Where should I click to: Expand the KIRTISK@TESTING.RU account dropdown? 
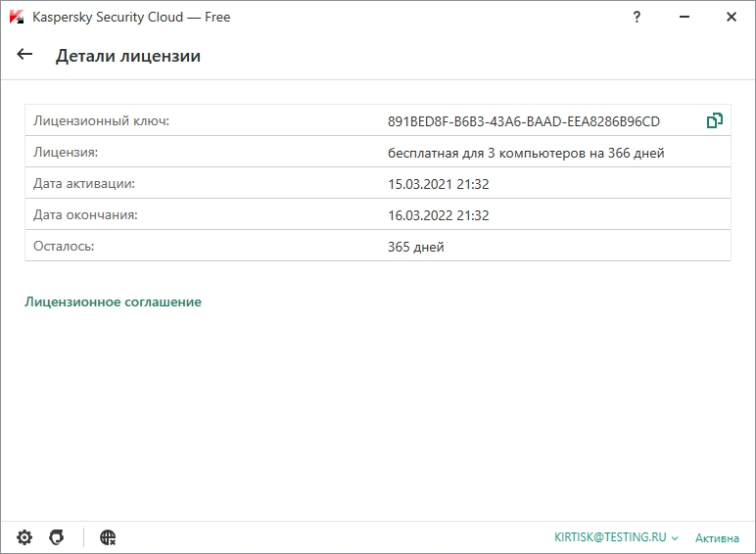(616, 537)
